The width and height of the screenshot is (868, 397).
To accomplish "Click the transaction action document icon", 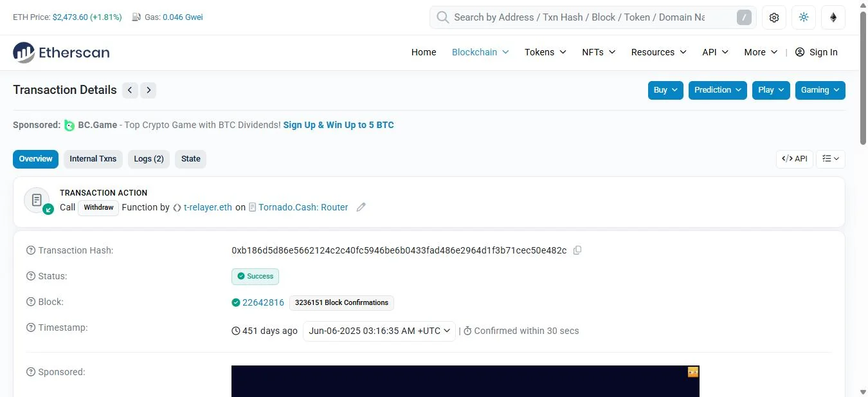I will coord(37,200).
